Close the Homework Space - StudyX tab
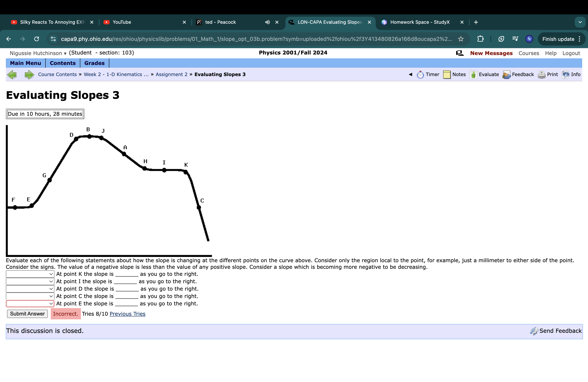Image resolution: width=588 pixels, height=382 pixels. click(x=462, y=22)
